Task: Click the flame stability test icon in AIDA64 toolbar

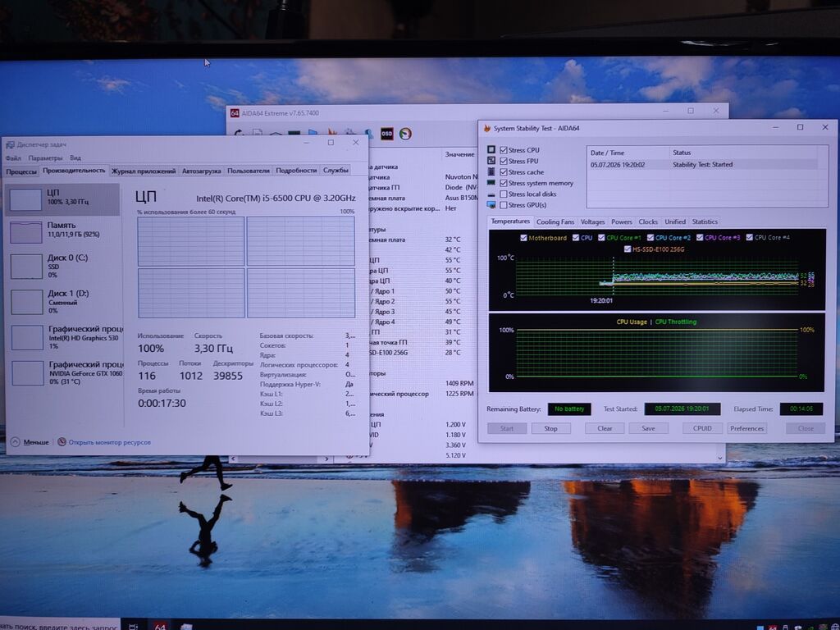Action: point(332,132)
